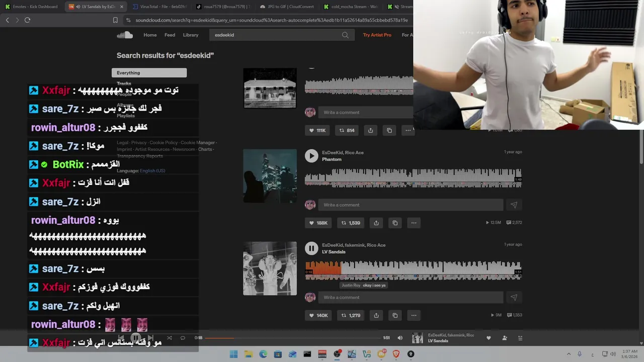Switch to VirusTotal browser tab
644x362 pixels.
pyautogui.click(x=160, y=7)
